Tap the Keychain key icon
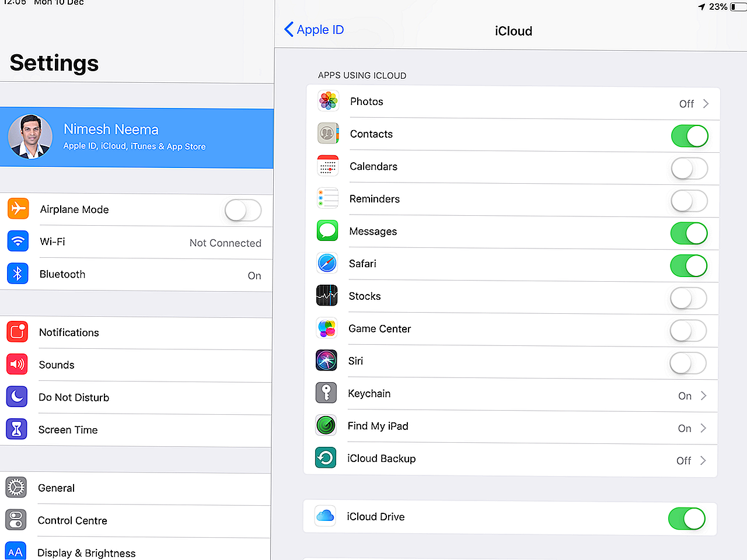The image size is (747, 560). pos(326,393)
